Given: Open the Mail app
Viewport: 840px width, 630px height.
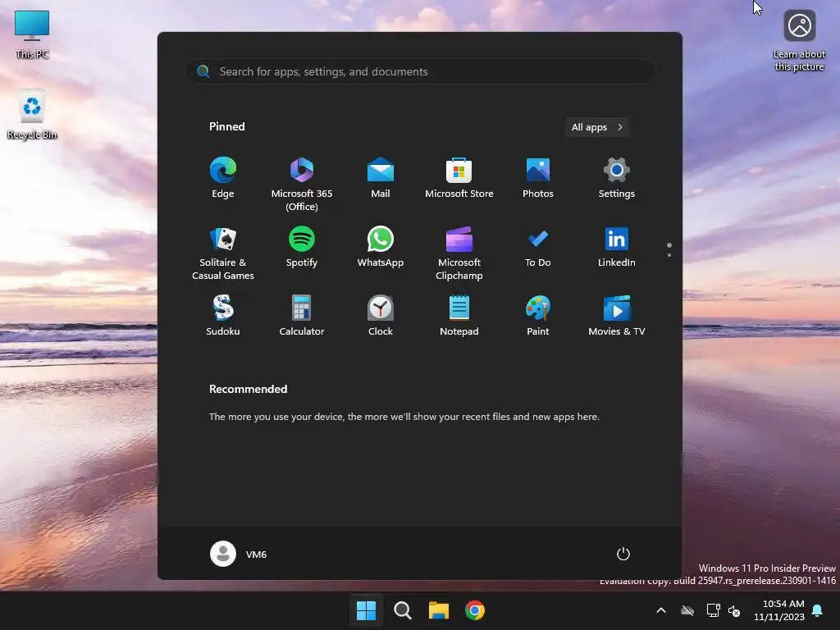Looking at the screenshot, I should click(x=381, y=178).
